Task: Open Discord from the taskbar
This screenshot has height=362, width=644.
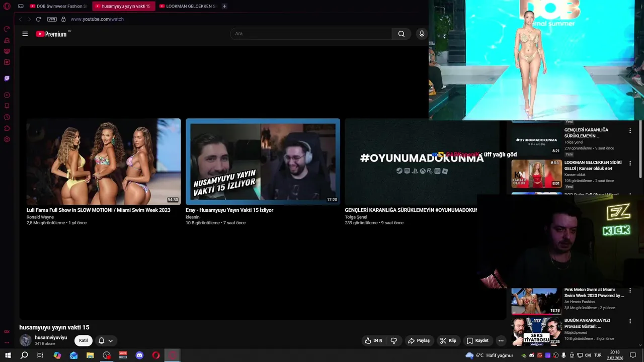Action: [139, 355]
